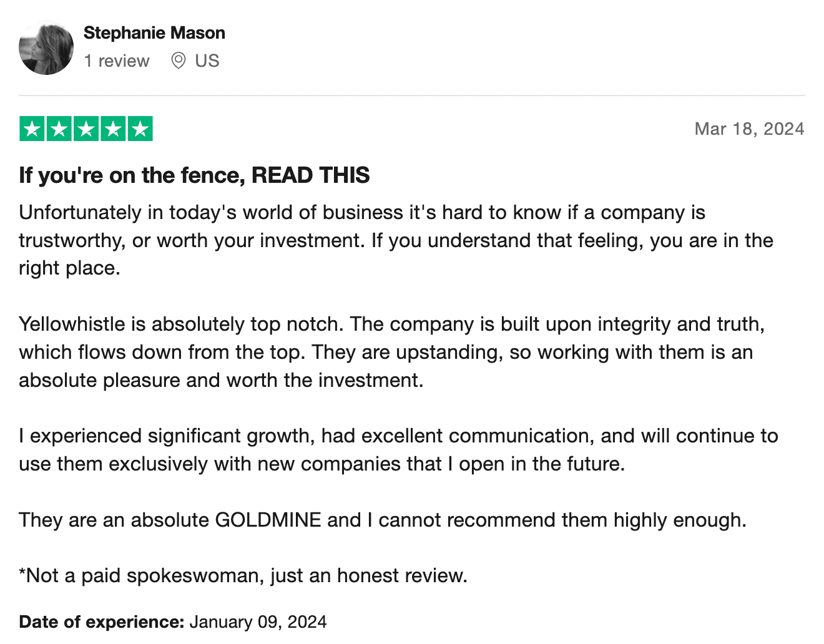Click the divider line below the reviewer header

412,95
